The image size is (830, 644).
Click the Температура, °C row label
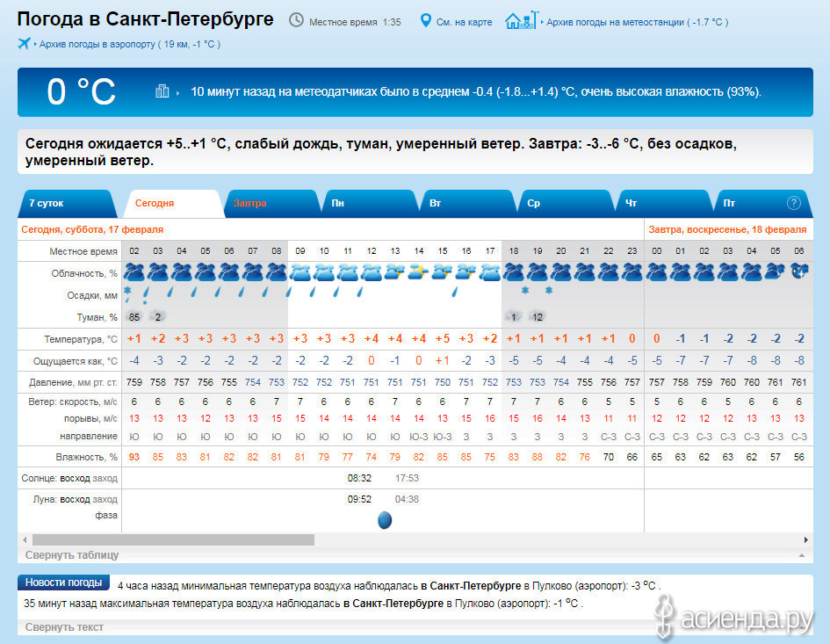81,339
